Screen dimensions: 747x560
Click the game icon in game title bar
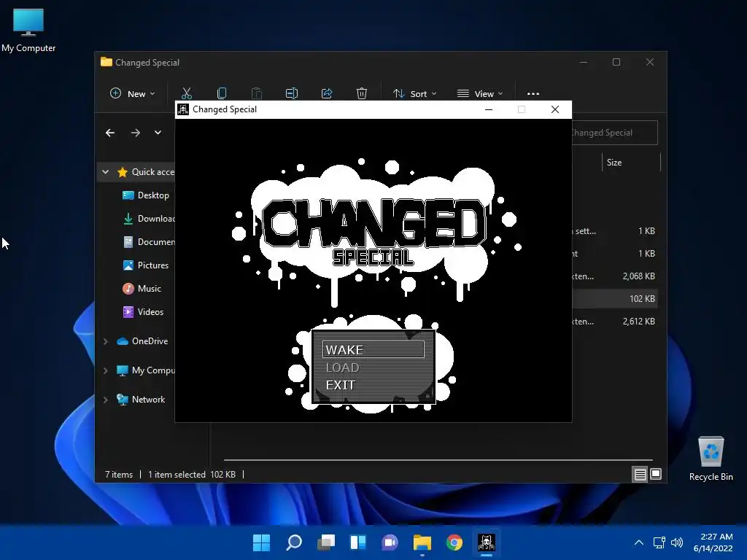[x=183, y=109]
